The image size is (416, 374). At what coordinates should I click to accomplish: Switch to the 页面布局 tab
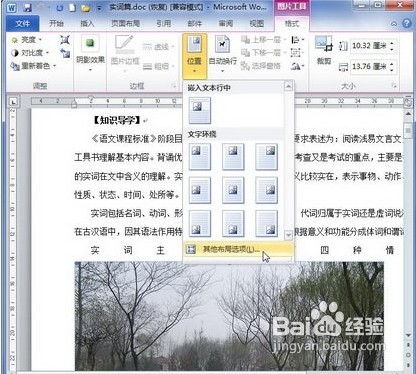125,24
